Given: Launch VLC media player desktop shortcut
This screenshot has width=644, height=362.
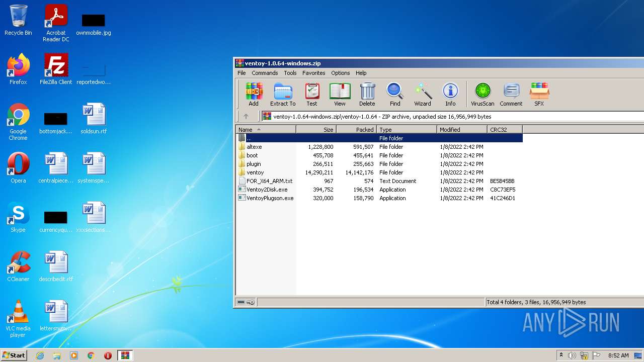Looking at the screenshot, I should coord(18,319).
